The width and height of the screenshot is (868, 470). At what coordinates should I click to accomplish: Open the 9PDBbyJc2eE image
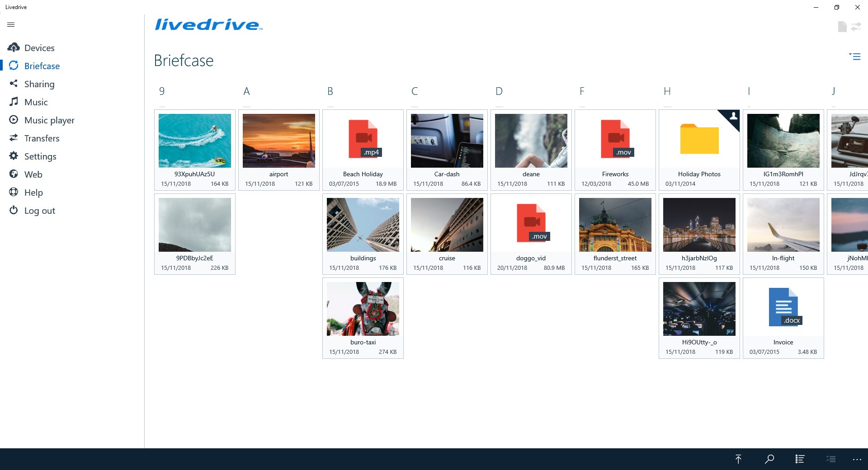point(195,234)
